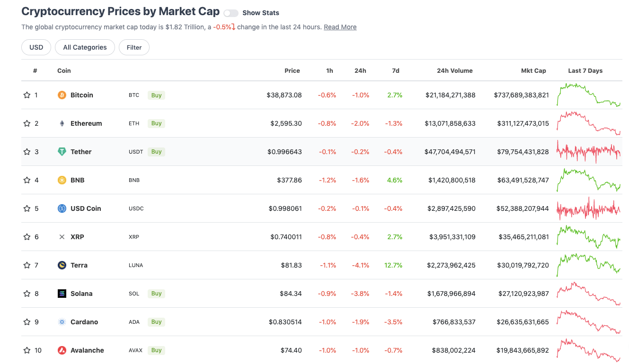Image resolution: width=629 pixels, height=364 pixels.
Task: Click the Terra 7d value 12.7%
Action: (394, 265)
